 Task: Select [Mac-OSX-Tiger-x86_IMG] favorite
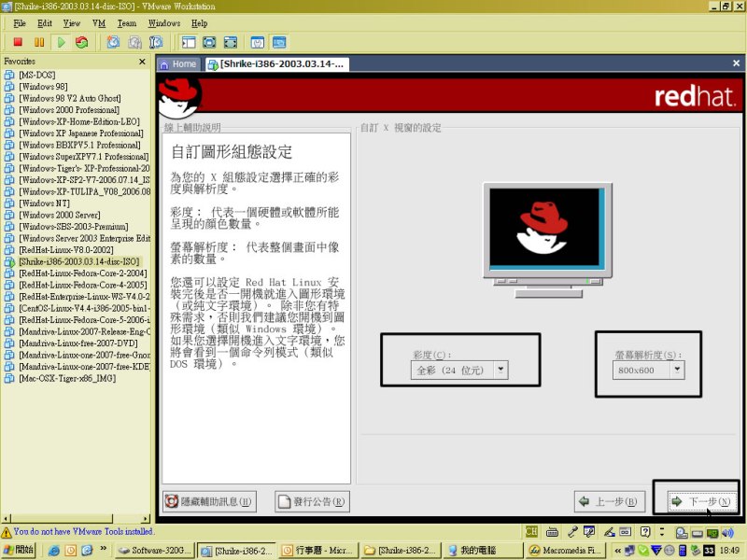(x=67, y=379)
